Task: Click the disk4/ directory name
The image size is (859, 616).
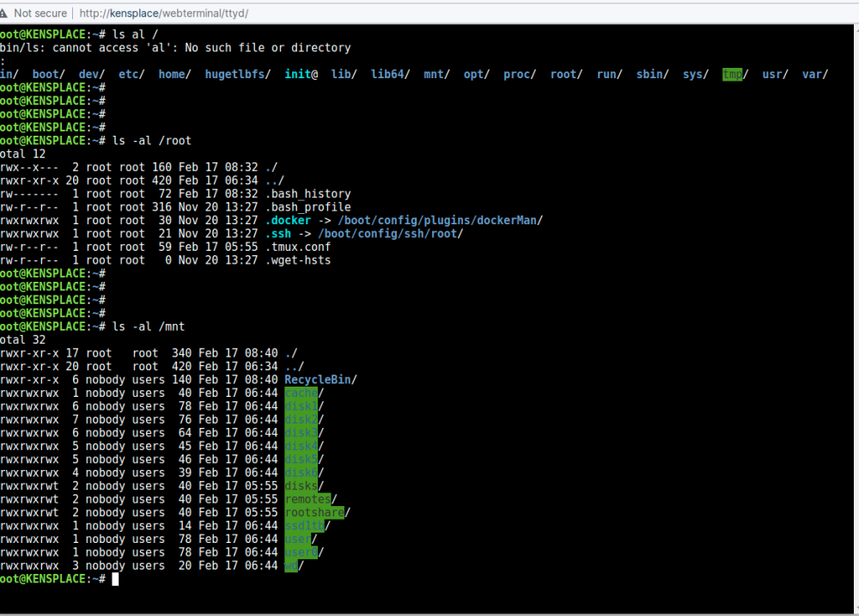Action: [305, 446]
